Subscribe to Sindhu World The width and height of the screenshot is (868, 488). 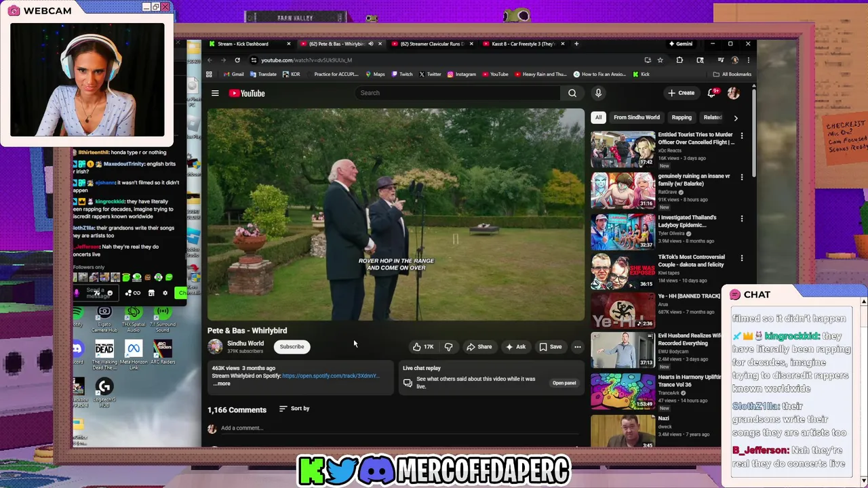[292, 346]
